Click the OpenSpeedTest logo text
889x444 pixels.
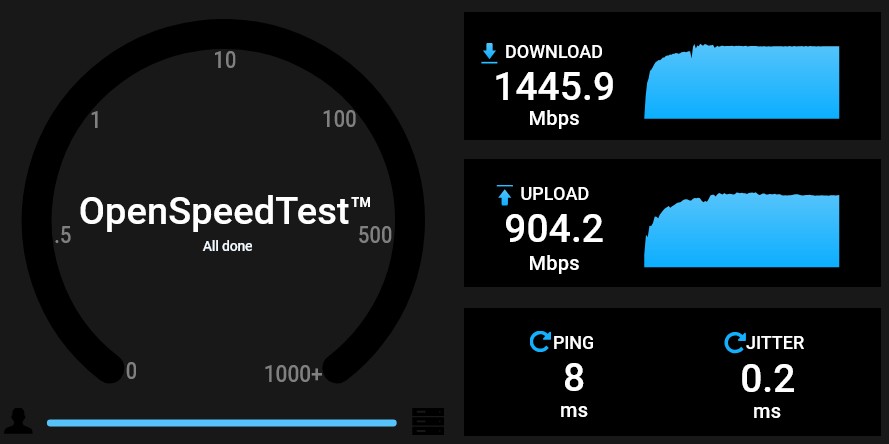tap(225, 211)
